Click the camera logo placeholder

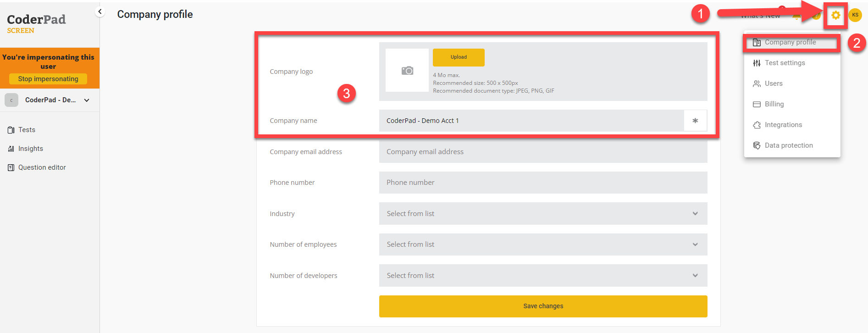tap(407, 71)
